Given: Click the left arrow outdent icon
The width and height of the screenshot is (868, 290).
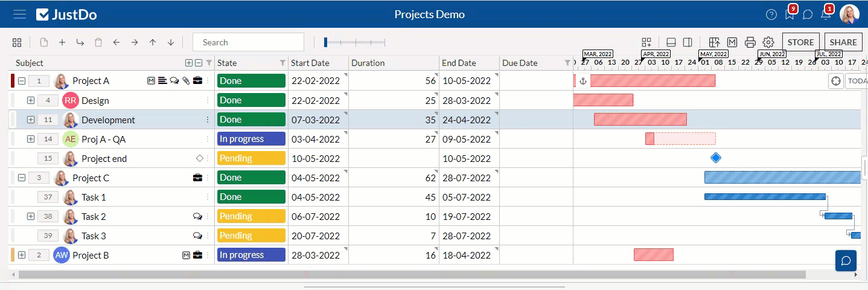Looking at the screenshot, I should tap(116, 42).
